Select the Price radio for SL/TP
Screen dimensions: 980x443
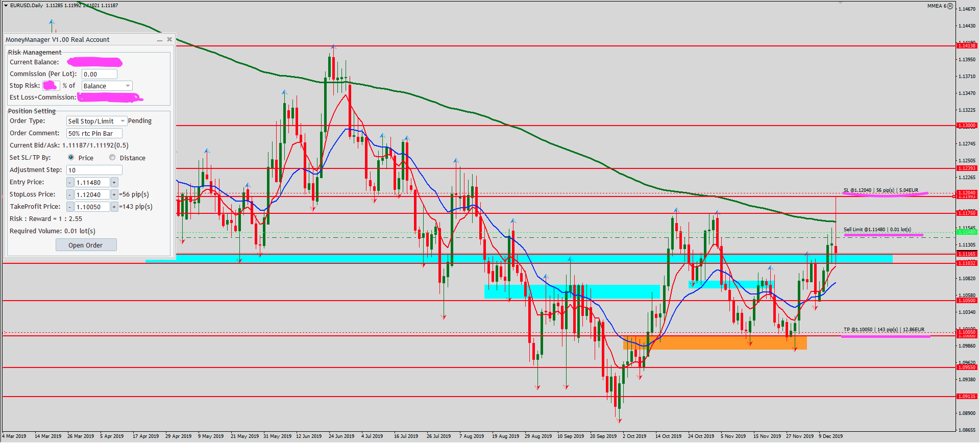click(71, 157)
